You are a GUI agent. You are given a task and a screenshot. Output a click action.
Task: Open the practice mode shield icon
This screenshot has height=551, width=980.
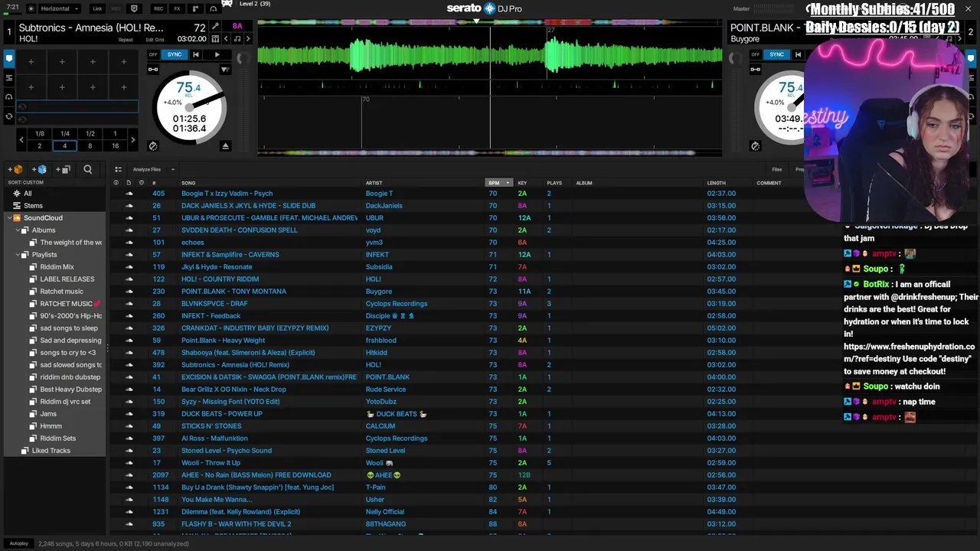pos(135,8)
